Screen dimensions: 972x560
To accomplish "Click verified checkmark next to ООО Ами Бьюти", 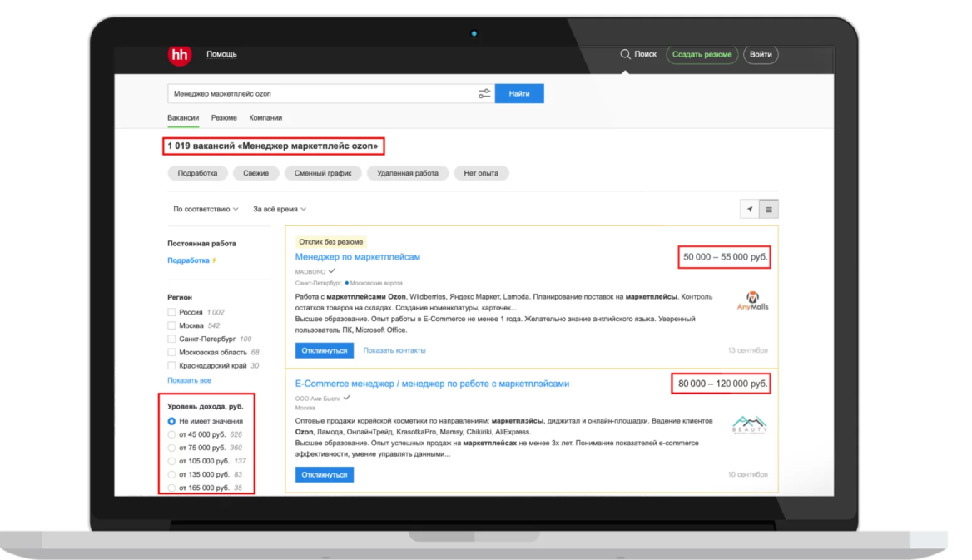I will click(347, 398).
